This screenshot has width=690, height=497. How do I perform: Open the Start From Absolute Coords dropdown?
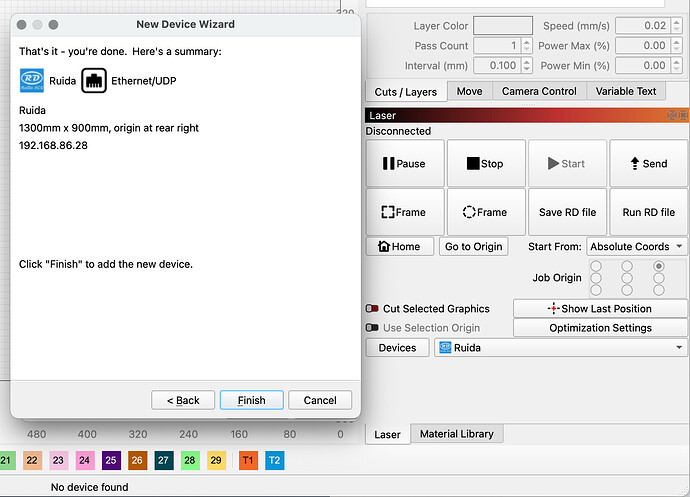pos(636,247)
